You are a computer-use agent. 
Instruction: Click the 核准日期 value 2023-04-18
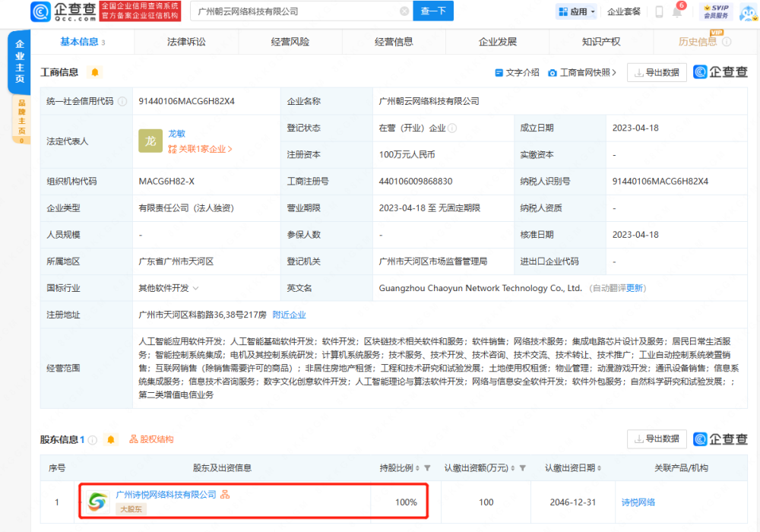(x=635, y=235)
